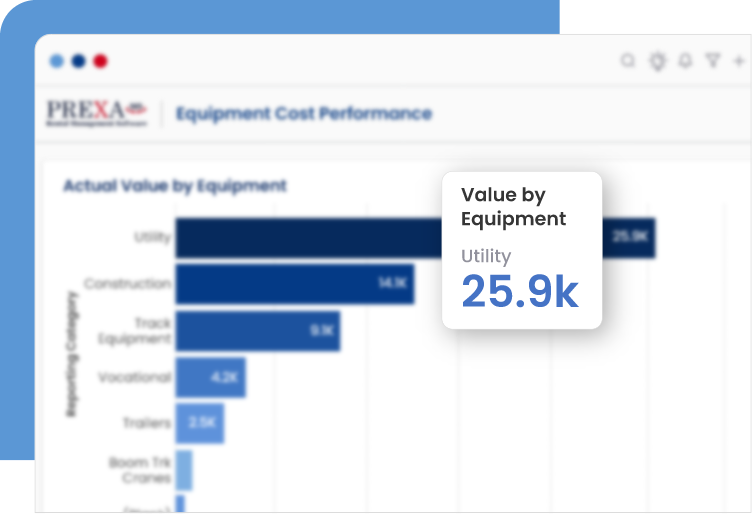Click the PREXA logo
The width and height of the screenshot is (752, 514).
point(96,113)
